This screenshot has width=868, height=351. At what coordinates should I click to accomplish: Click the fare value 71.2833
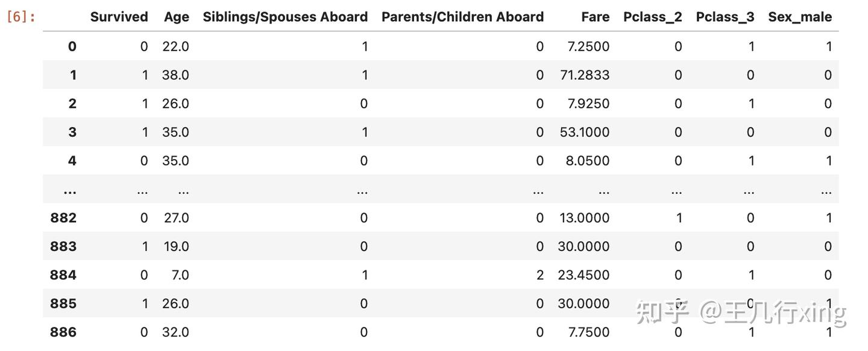click(x=584, y=75)
